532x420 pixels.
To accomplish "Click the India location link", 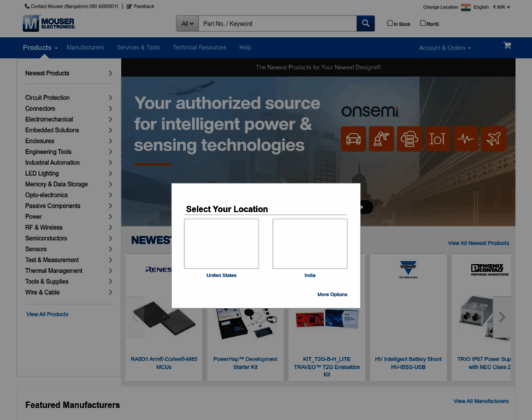I will 310,276.
